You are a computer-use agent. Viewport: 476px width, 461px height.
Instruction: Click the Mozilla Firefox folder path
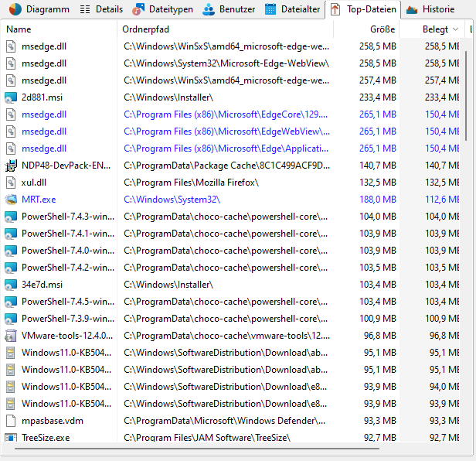tap(192, 183)
